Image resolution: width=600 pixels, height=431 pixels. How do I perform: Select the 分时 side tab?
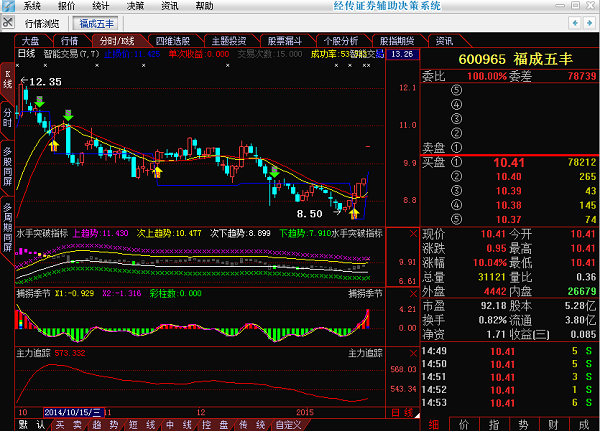point(7,118)
